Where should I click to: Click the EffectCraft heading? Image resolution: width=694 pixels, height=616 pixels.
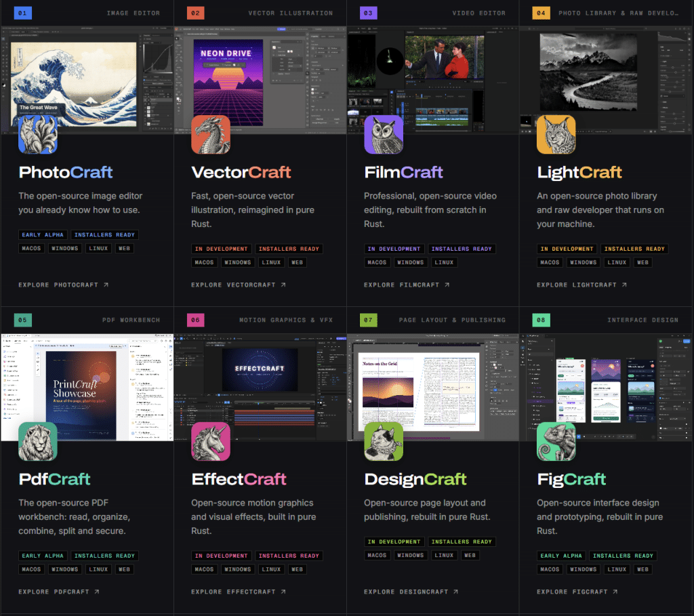pyautogui.click(x=239, y=479)
